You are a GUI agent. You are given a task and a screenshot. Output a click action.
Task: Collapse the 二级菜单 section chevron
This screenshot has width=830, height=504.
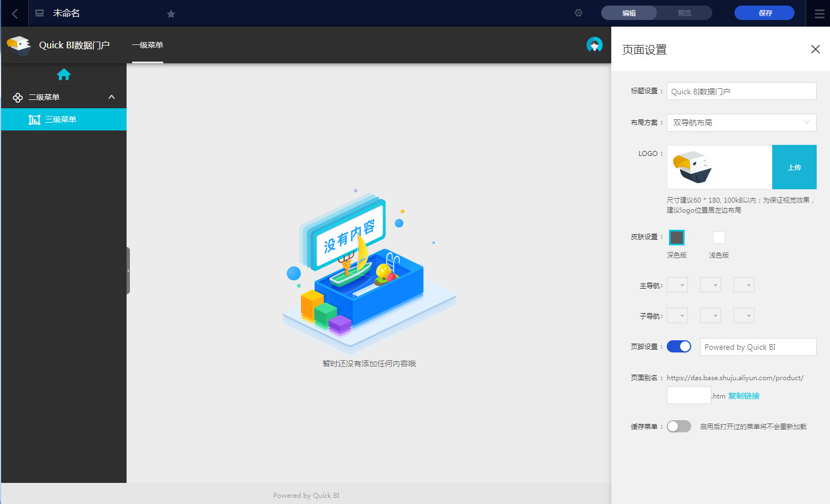coord(112,97)
